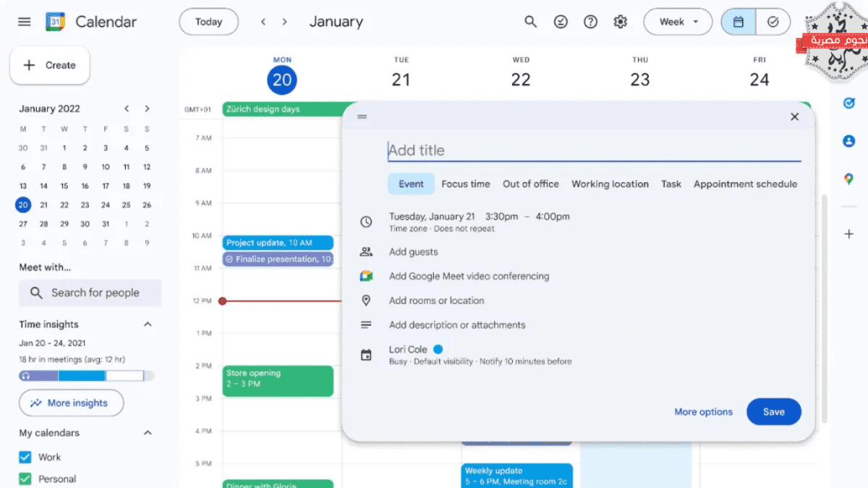This screenshot has height=488, width=868.
Task: Open the status checkmark icon in header
Action: pyautogui.click(x=561, y=22)
